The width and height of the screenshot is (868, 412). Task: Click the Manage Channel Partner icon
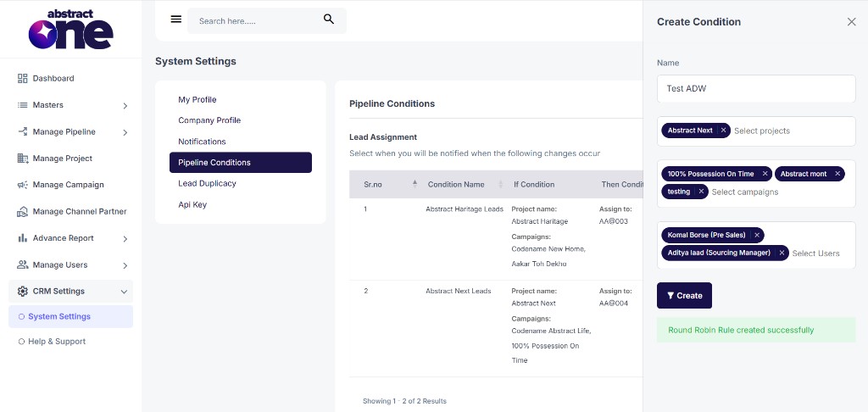pyautogui.click(x=23, y=212)
